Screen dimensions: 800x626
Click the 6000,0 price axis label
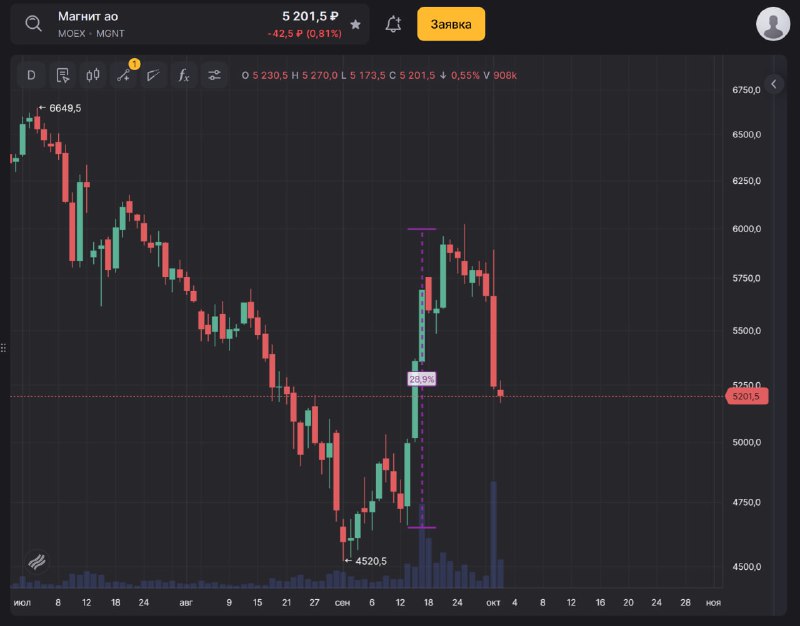746,229
